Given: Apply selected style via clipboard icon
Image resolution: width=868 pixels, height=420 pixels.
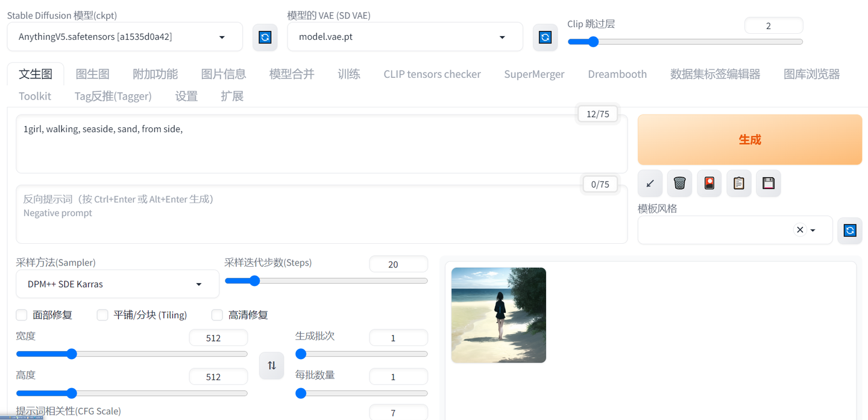Looking at the screenshot, I should point(738,183).
